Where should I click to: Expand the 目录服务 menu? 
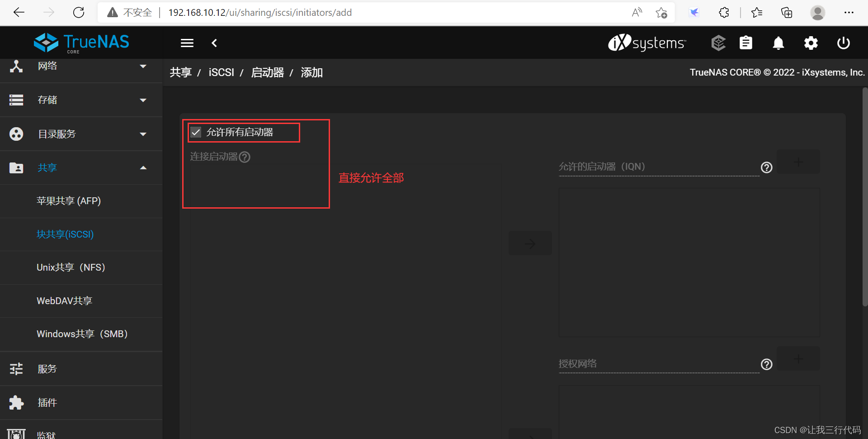[x=81, y=134]
